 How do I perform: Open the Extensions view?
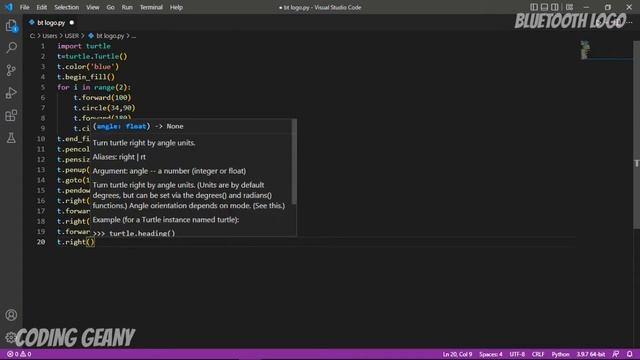click(11, 116)
